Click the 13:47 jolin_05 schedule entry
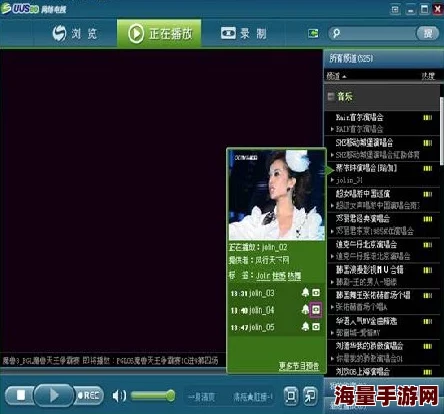The width and height of the screenshot is (444, 414). pos(252,327)
